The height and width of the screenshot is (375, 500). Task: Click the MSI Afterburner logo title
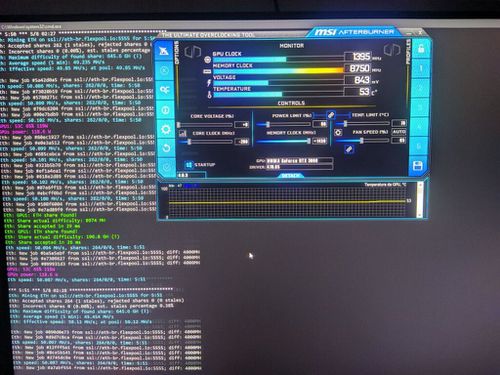[x=355, y=32]
